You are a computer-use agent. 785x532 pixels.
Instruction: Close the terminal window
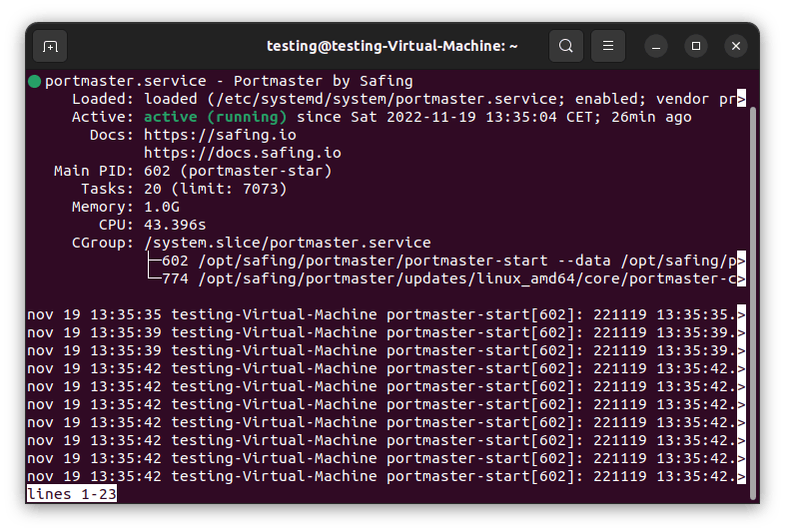[736, 47]
